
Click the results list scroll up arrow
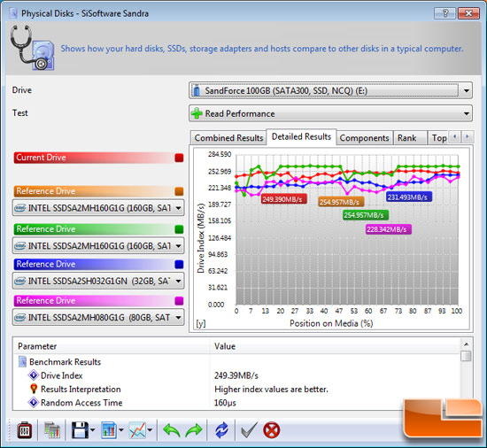466,344
